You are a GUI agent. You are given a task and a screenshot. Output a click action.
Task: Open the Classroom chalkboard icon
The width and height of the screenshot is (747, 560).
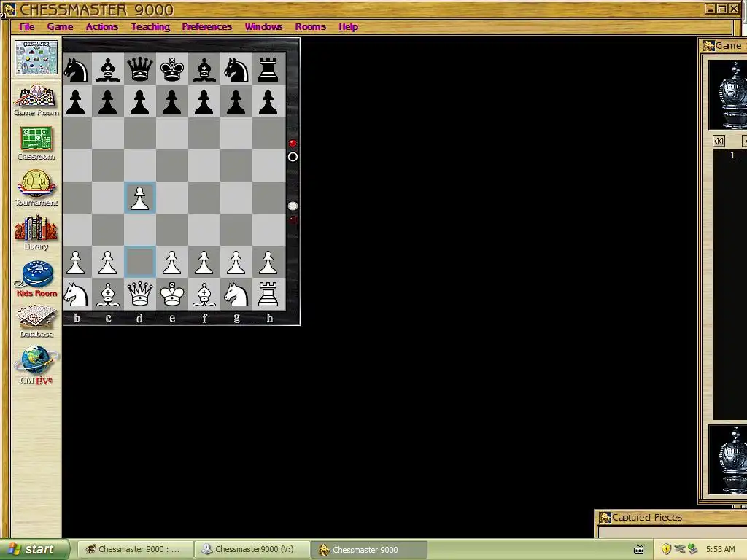[x=36, y=144]
